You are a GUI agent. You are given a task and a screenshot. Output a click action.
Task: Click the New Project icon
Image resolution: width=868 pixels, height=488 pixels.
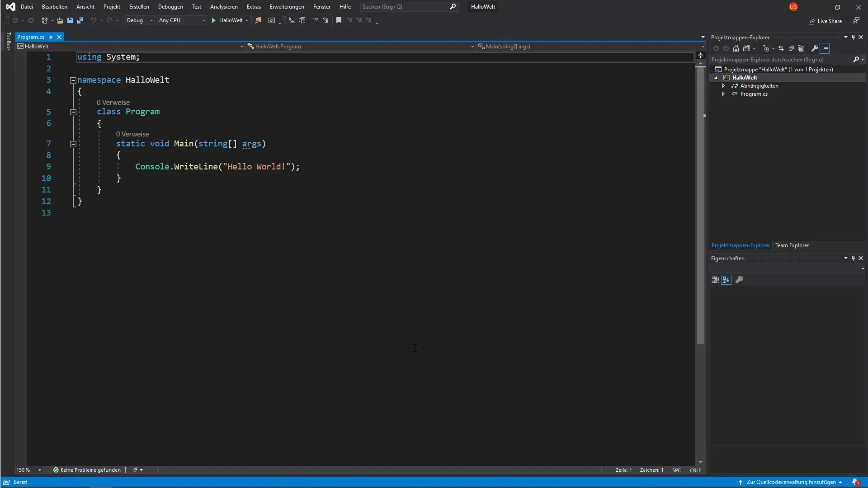point(45,20)
